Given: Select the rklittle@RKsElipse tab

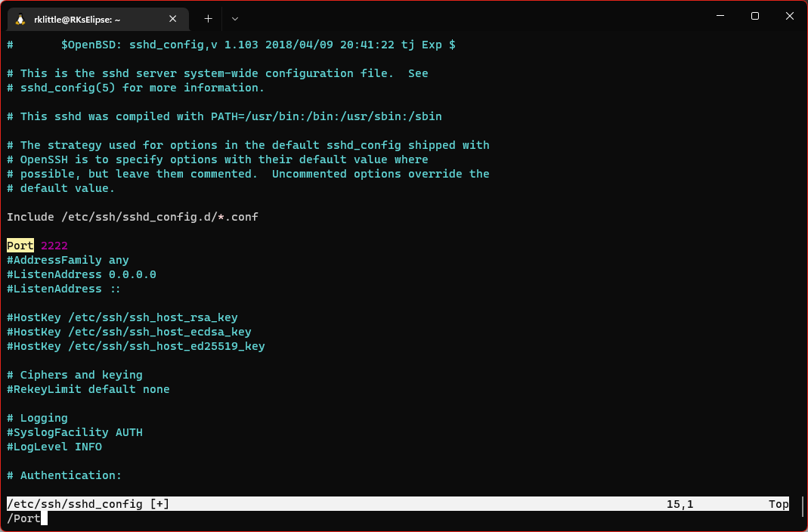Looking at the screenshot, I should [98, 19].
